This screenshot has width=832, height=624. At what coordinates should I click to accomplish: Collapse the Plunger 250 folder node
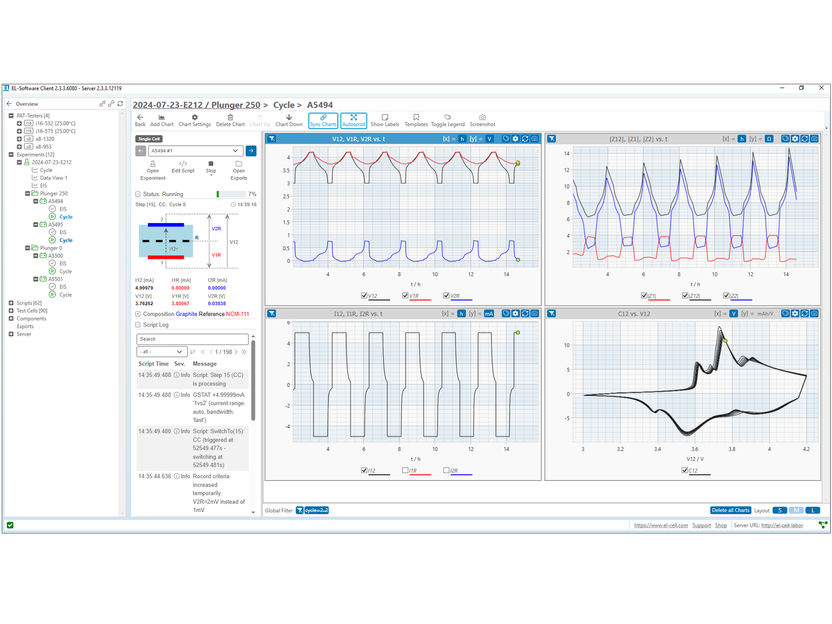(x=28, y=193)
